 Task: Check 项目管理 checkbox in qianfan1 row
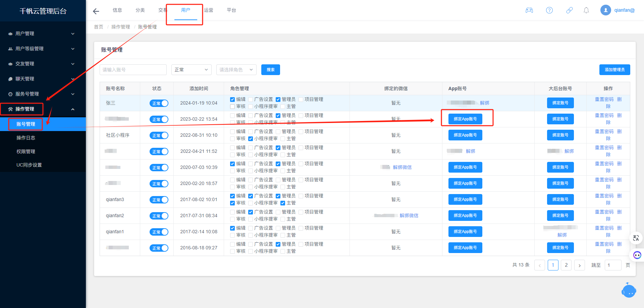point(301,228)
